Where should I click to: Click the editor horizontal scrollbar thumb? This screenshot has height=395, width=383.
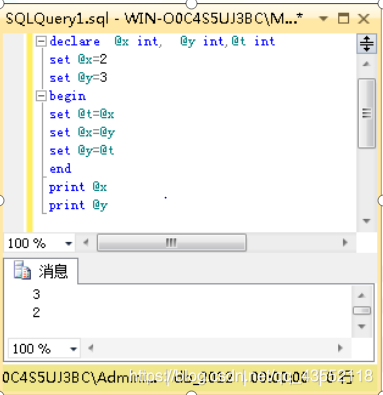pyautogui.click(x=172, y=242)
